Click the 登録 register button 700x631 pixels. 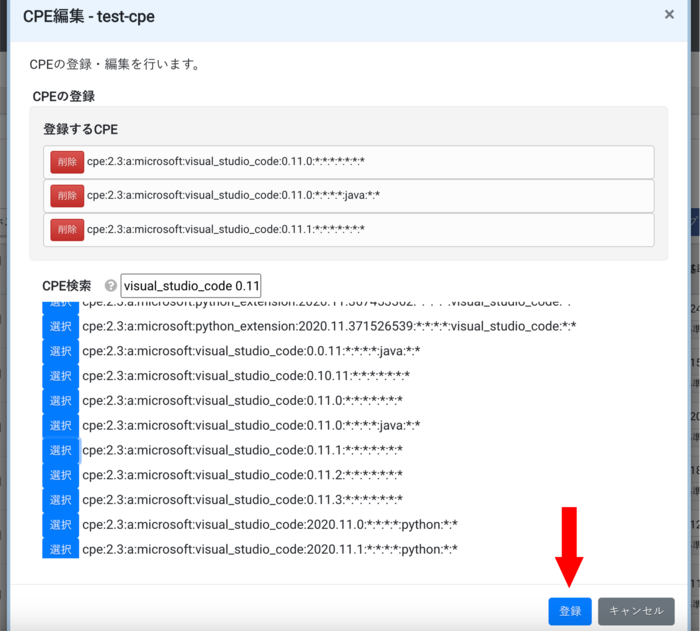570,611
